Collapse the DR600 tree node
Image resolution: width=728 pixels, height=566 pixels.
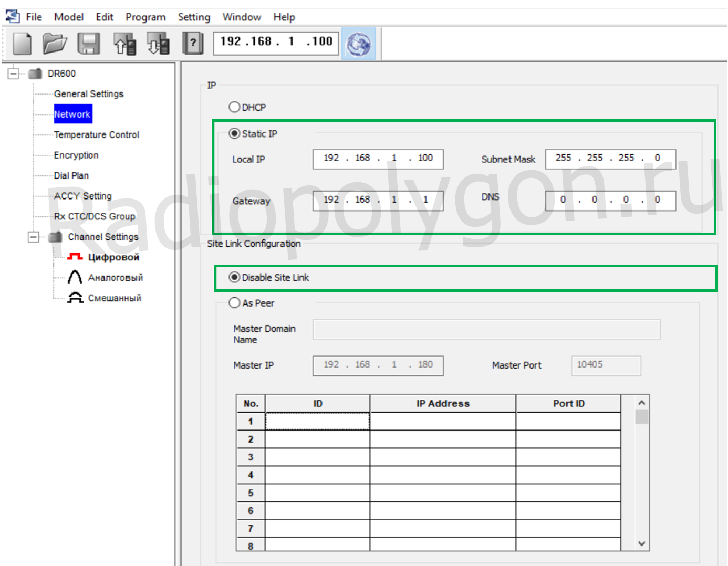click(14, 74)
